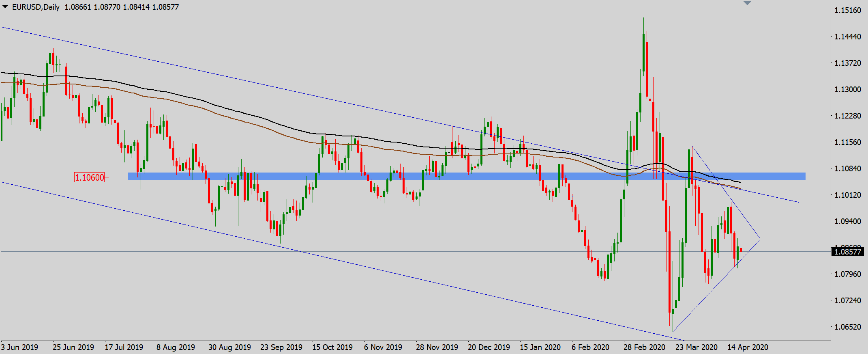Click the 1.11560 price scale label
The width and height of the screenshot is (868, 354).
coord(848,142)
